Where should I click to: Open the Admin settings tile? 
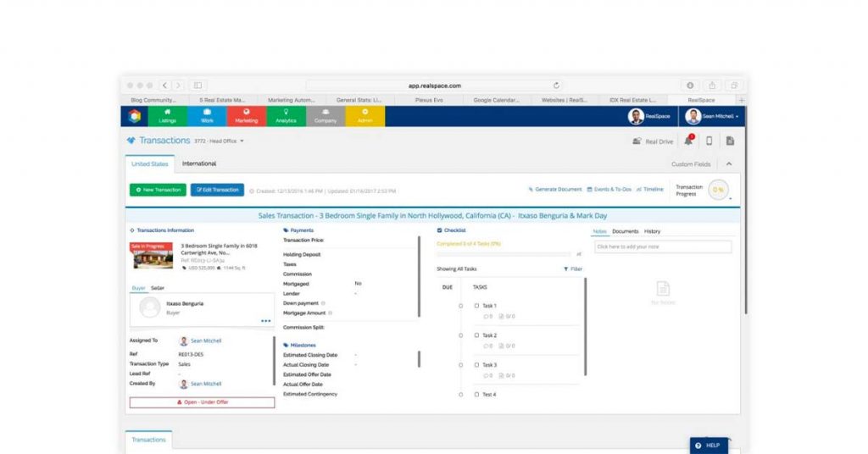[x=364, y=116]
